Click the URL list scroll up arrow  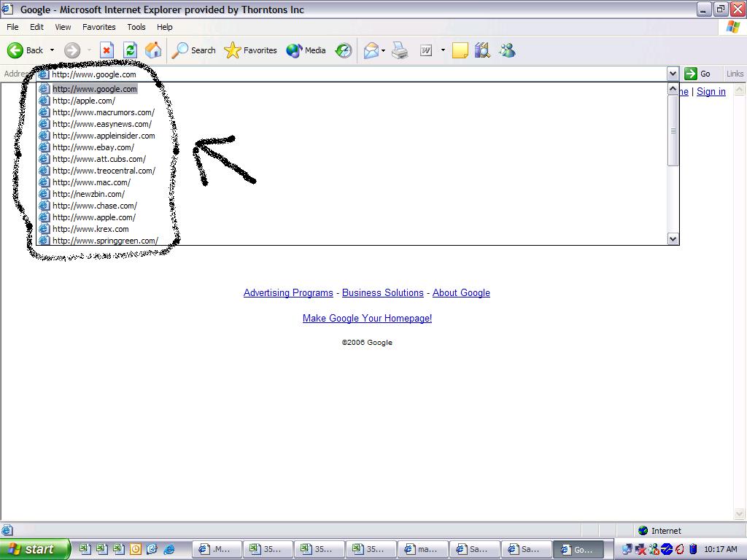pos(673,89)
